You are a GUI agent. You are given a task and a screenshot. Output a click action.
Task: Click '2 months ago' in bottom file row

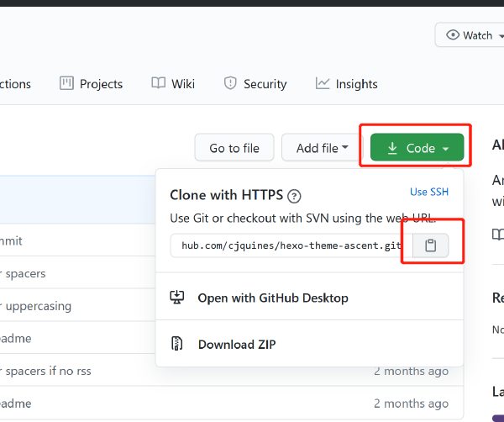(411, 403)
